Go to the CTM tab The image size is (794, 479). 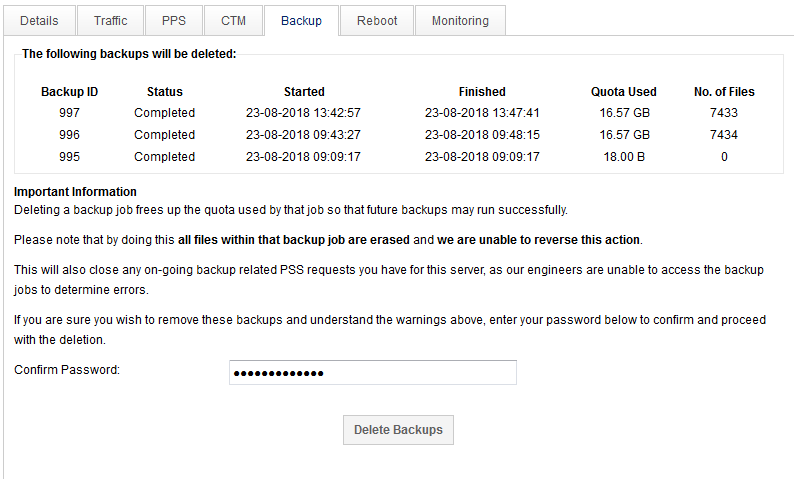click(x=233, y=20)
